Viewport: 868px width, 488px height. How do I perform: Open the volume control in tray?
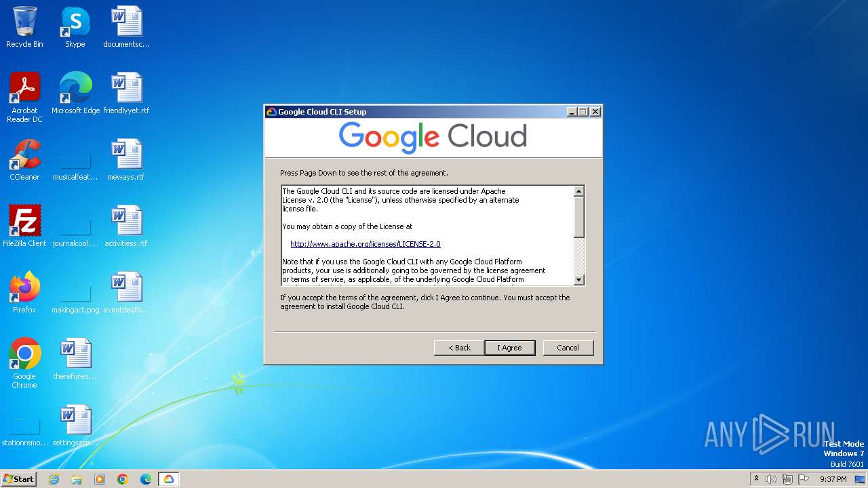click(771, 479)
